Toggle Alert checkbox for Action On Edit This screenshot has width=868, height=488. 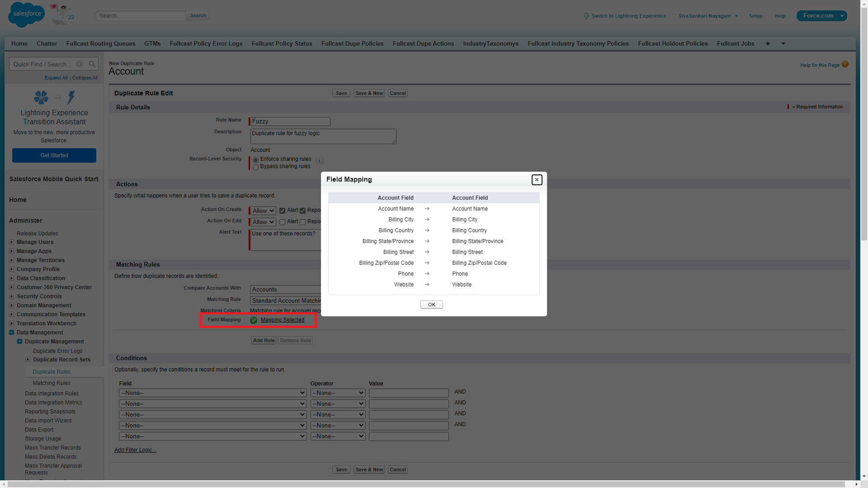pos(282,222)
